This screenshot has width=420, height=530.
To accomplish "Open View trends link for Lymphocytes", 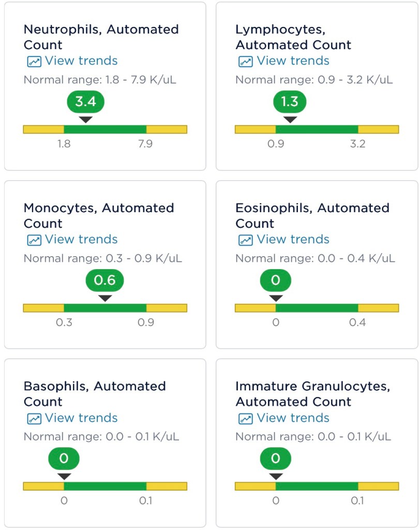I will 293,61.
